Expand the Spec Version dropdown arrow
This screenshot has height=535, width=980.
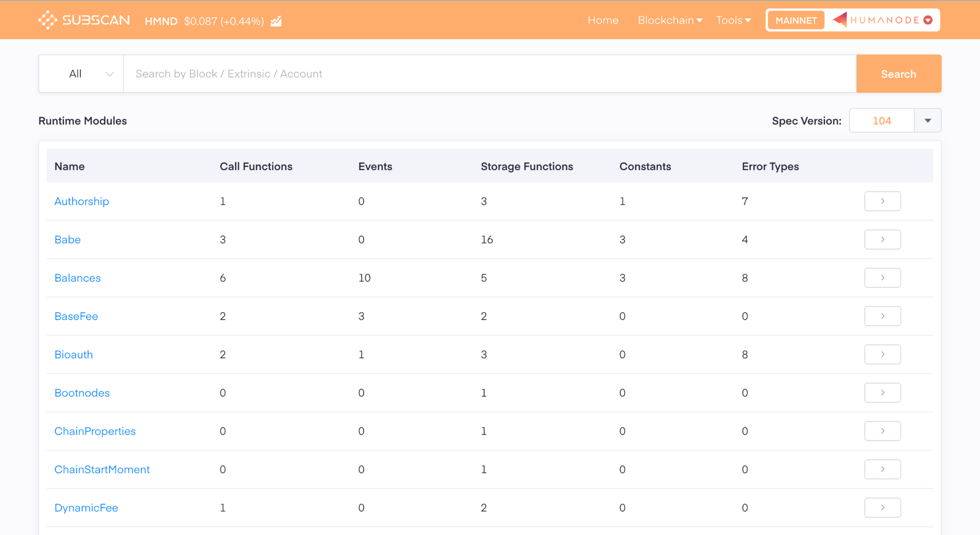(x=928, y=121)
